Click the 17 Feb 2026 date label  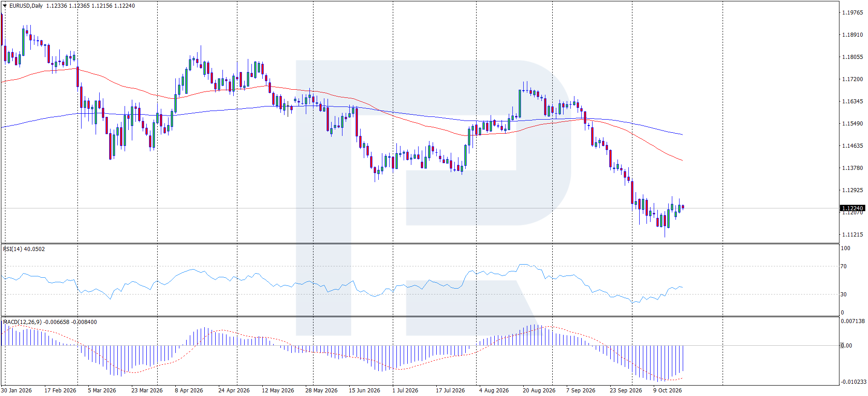click(60, 391)
